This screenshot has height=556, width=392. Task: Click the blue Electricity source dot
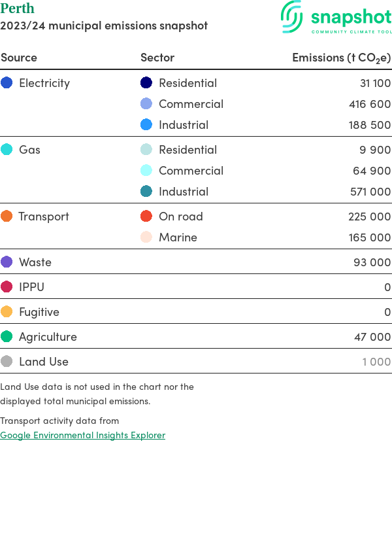(7, 83)
